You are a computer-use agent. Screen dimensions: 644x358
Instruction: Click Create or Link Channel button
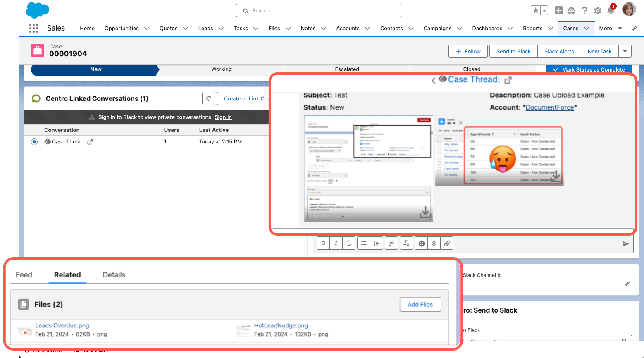pyautogui.click(x=244, y=98)
